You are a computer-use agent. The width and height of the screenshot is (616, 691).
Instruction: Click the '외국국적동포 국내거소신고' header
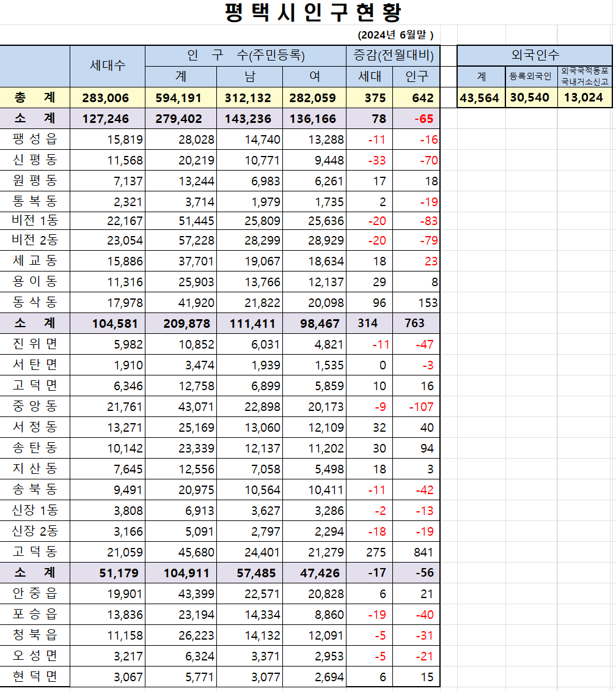[585, 76]
